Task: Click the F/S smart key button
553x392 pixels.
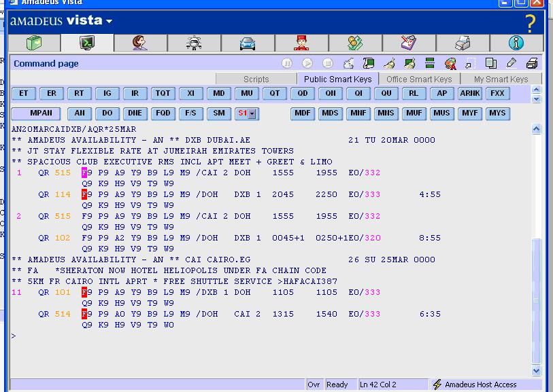Action: [x=191, y=113]
